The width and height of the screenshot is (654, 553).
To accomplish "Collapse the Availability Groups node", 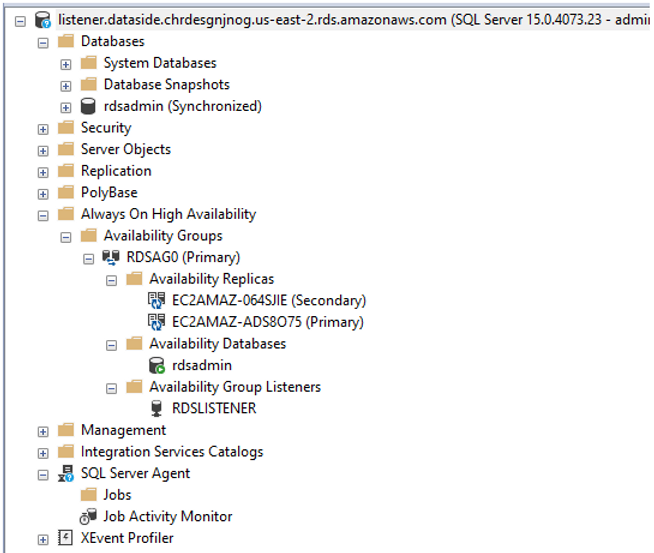I will [65, 238].
